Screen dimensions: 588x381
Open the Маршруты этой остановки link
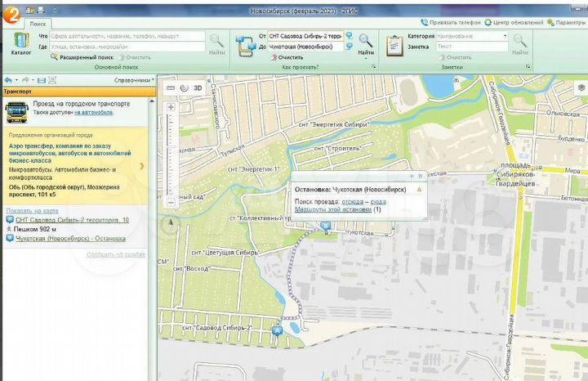[x=333, y=209]
